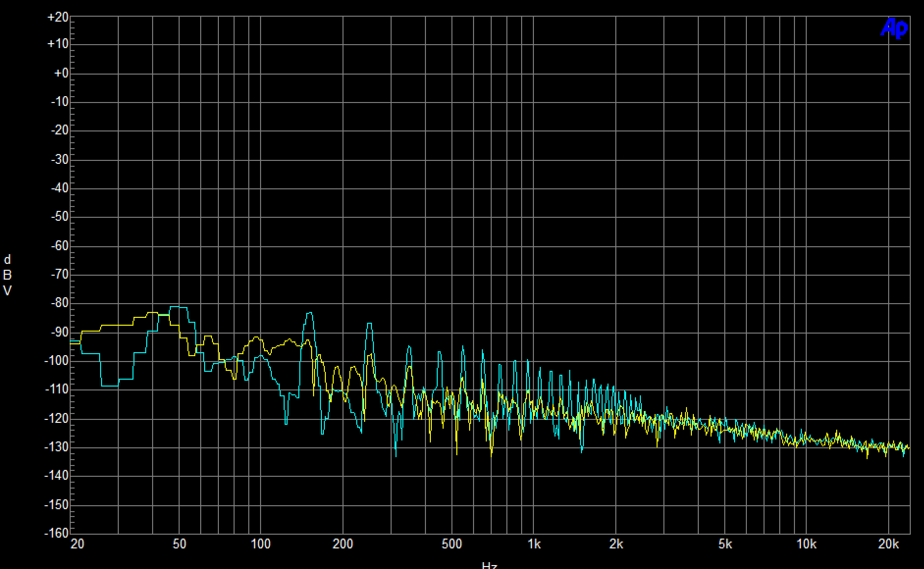Viewport: 924px width, 569px height.
Task: Click the 10k x-axis label
Action: [x=806, y=544]
